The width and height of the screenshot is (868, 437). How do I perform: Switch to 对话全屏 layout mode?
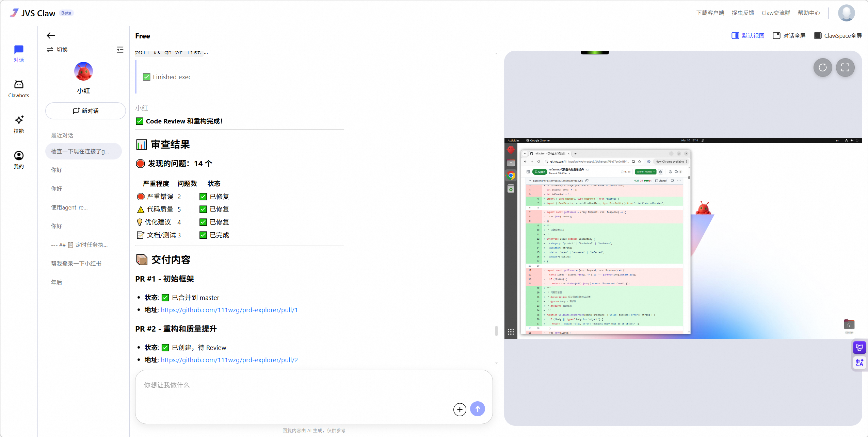789,36
